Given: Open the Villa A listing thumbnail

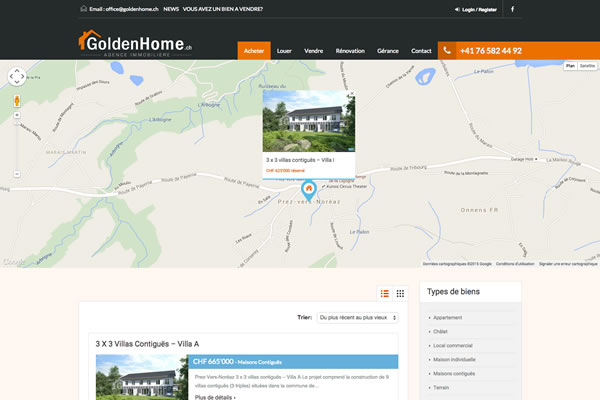Looking at the screenshot, I should 142,377.
